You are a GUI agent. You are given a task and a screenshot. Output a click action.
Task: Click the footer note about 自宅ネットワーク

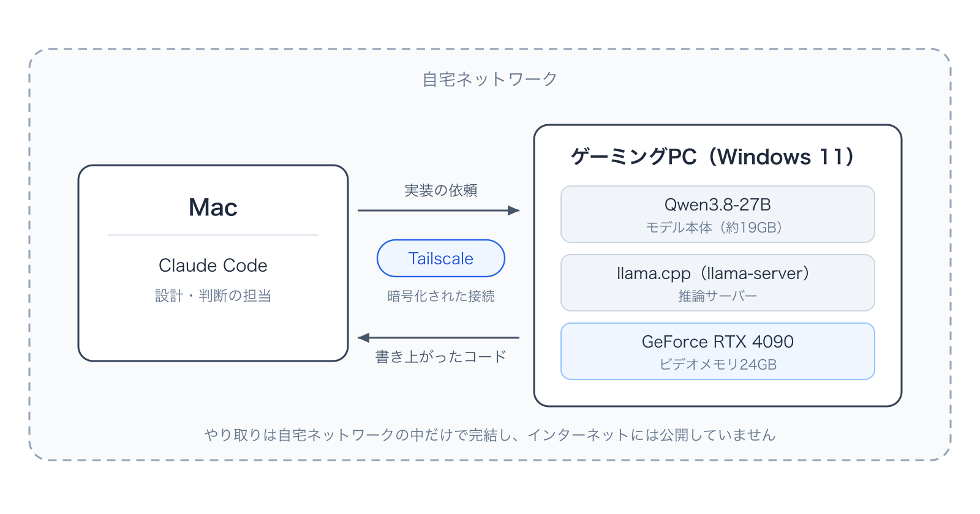pos(490,435)
